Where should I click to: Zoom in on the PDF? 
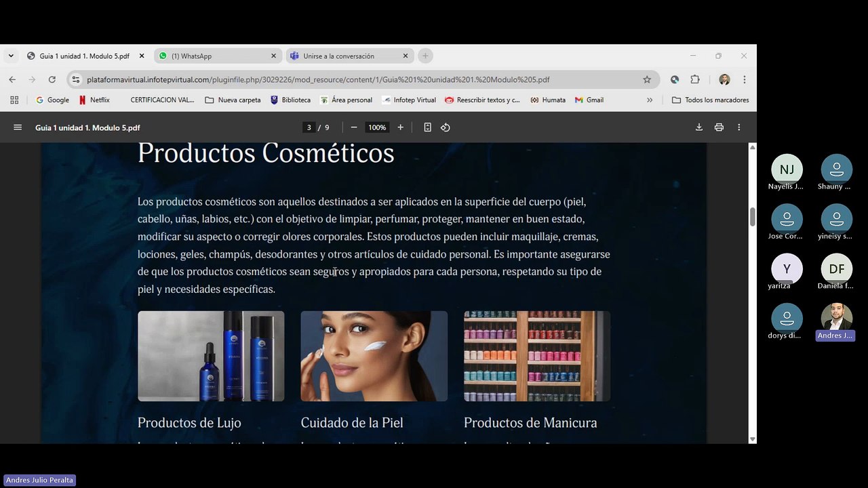(400, 127)
